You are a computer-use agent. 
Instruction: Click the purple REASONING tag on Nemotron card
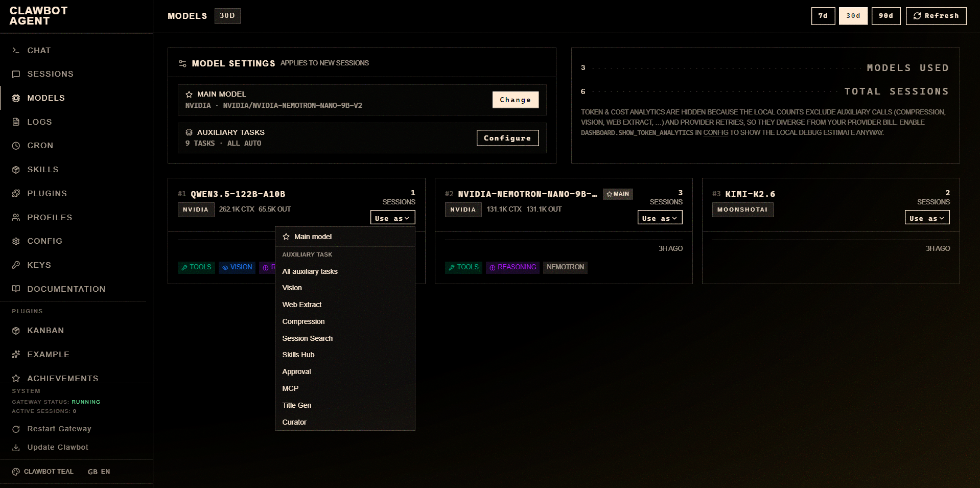512,267
